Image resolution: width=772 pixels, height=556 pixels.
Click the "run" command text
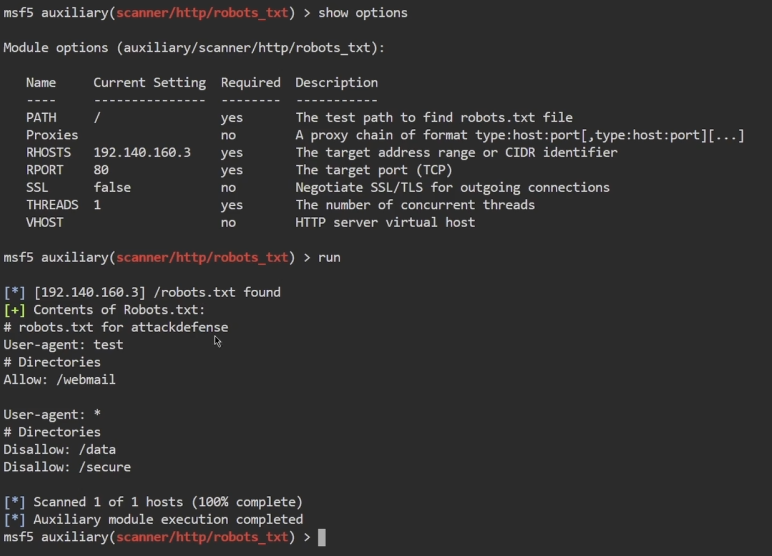(x=329, y=258)
